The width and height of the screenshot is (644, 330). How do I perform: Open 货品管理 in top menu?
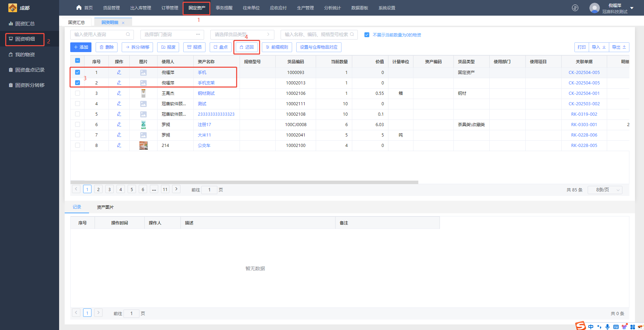(x=111, y=8)
